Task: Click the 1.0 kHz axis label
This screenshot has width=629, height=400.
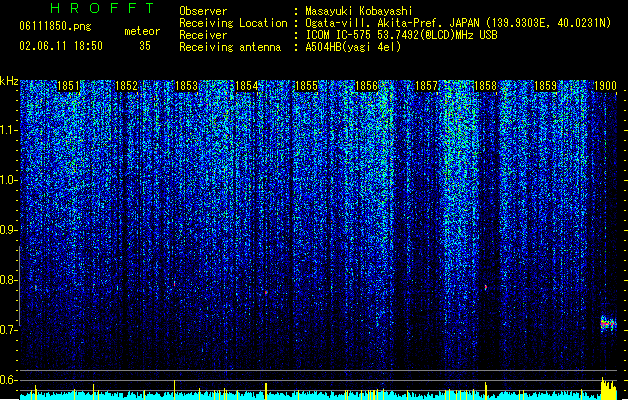Action: tap(9, 180)
